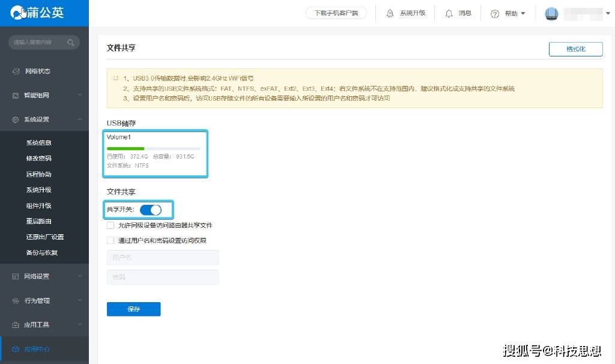Click the notice info icon in yellow box
This screenshot has height=364, width=615.
click(x=115, y=77)
